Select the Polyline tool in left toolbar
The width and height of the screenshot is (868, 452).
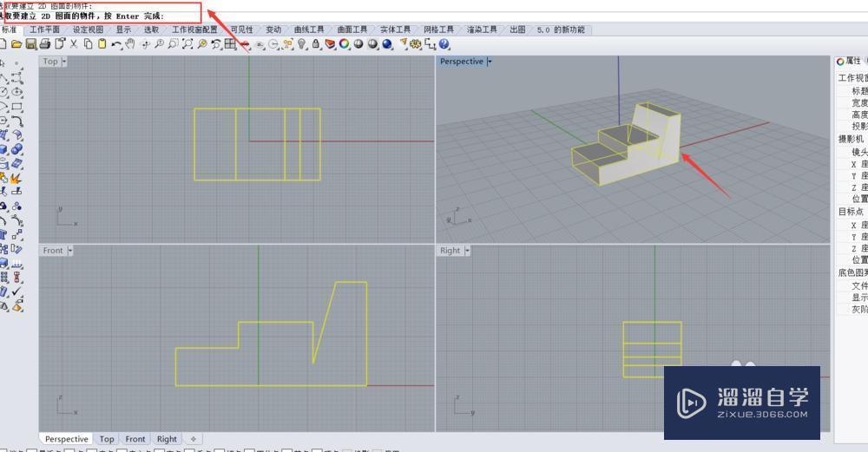pos(4,77)
